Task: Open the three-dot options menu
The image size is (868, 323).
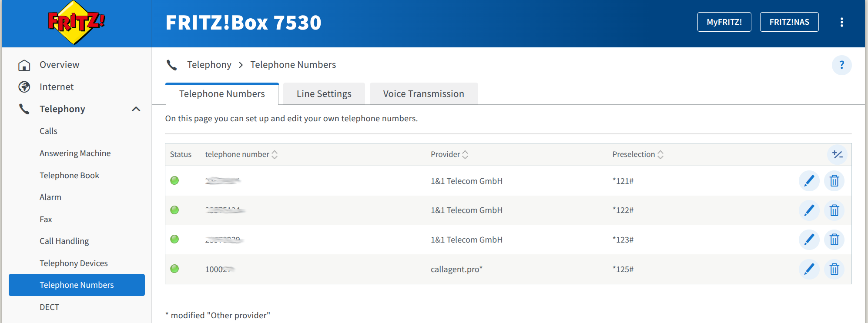Action: [842, 22]
